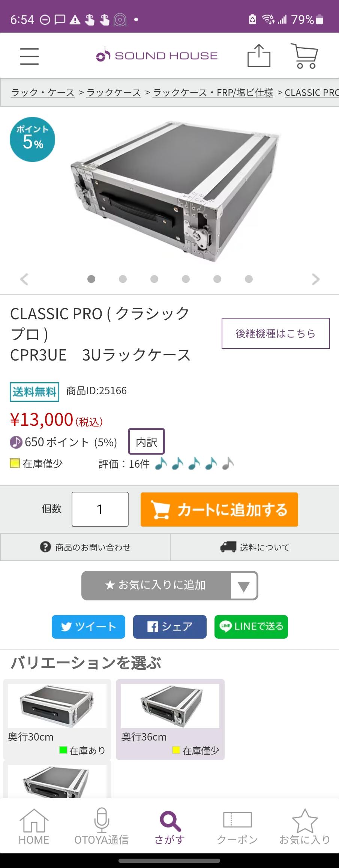Tap the Sound House logo
The image size is (339, 868).
pyautogui.click(x=157, y=56)
